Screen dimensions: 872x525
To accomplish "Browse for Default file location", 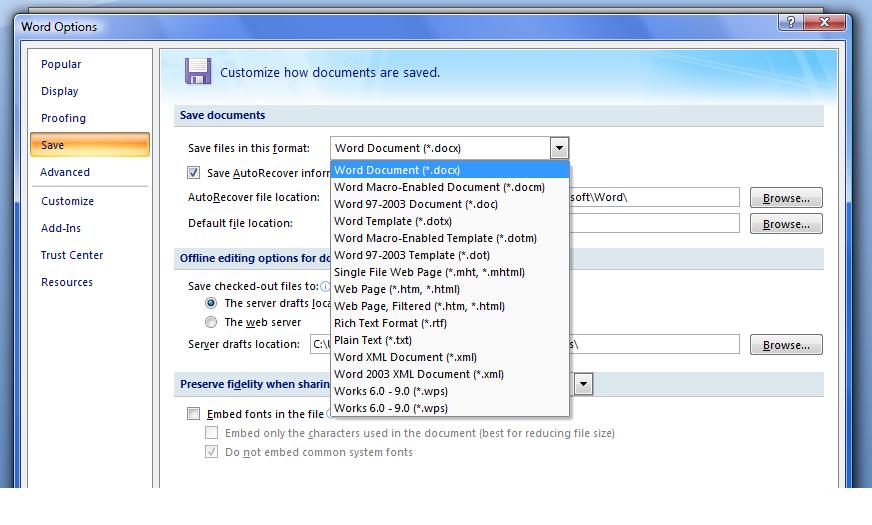I will [x=786, y=224].
